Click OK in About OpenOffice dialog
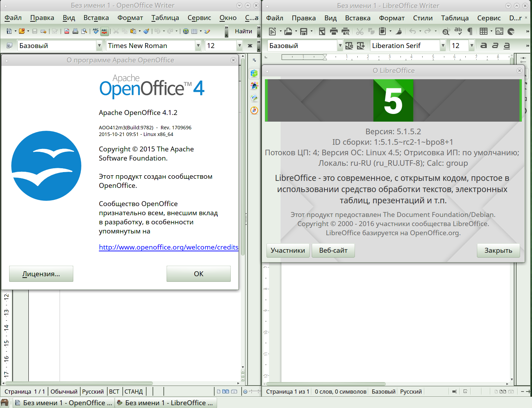This screenshot has height=408, width=532. (198, 274)
